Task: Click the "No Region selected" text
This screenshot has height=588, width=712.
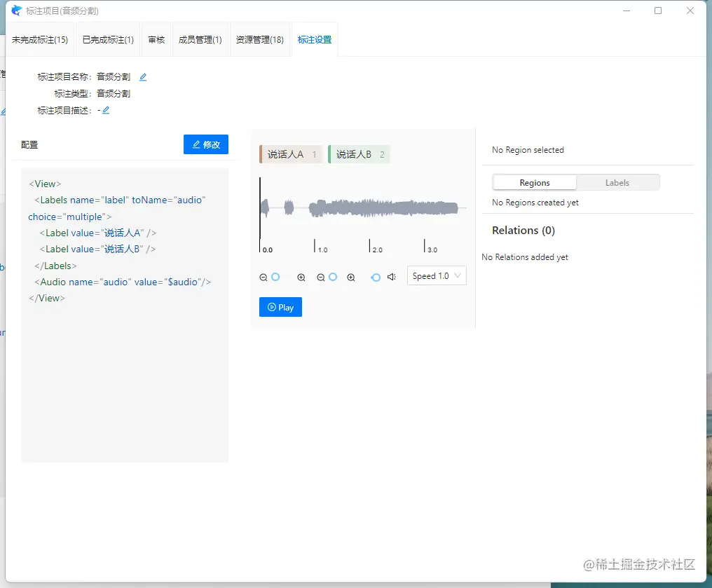Action: [528, 150]
